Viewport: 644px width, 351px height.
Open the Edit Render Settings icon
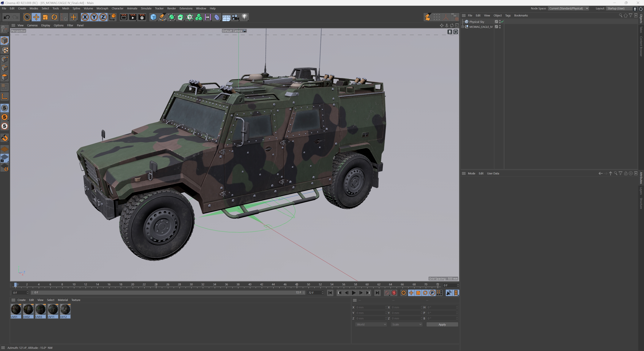coord(142,17)
